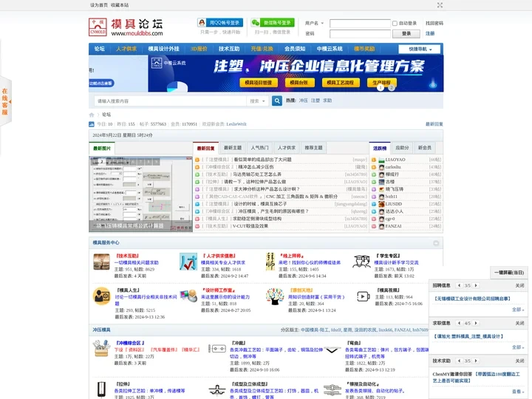Open 原创天地 tree icon

[x=275, y=296]
